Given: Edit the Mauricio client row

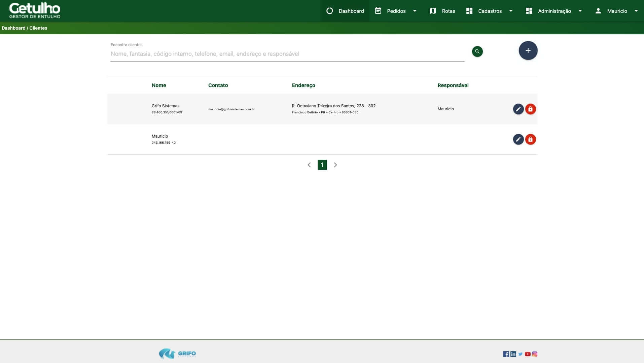Looking at the screenshot, I should click(x=518, y=139).
